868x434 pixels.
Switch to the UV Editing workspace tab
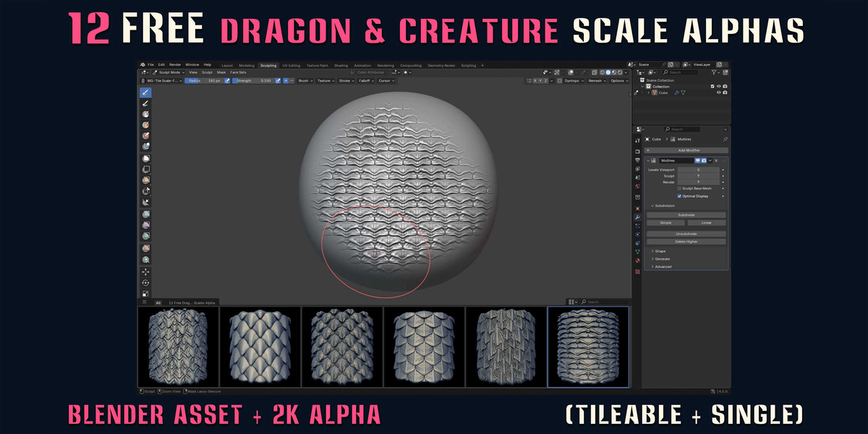tap(291, 65)
